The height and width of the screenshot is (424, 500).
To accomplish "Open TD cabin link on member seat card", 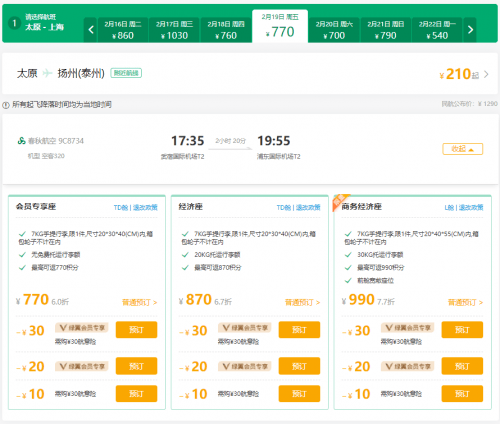I will 121,207.
